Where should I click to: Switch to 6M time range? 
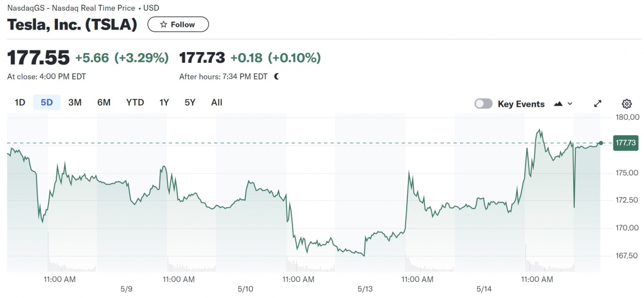click(x=104, y=103)
